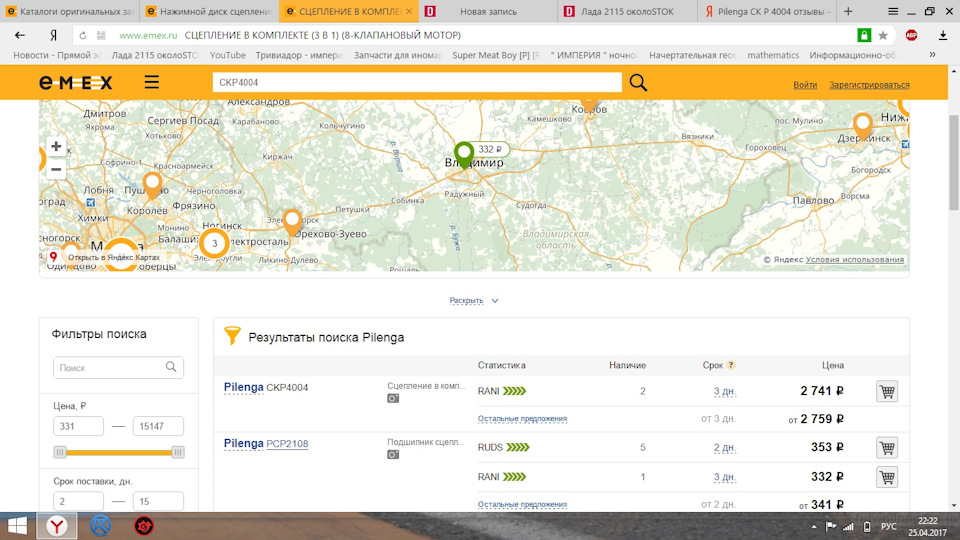Screen dimensions: 960x540
Task: Click the Зарегистрироваться link
Action: click(869, 85)
